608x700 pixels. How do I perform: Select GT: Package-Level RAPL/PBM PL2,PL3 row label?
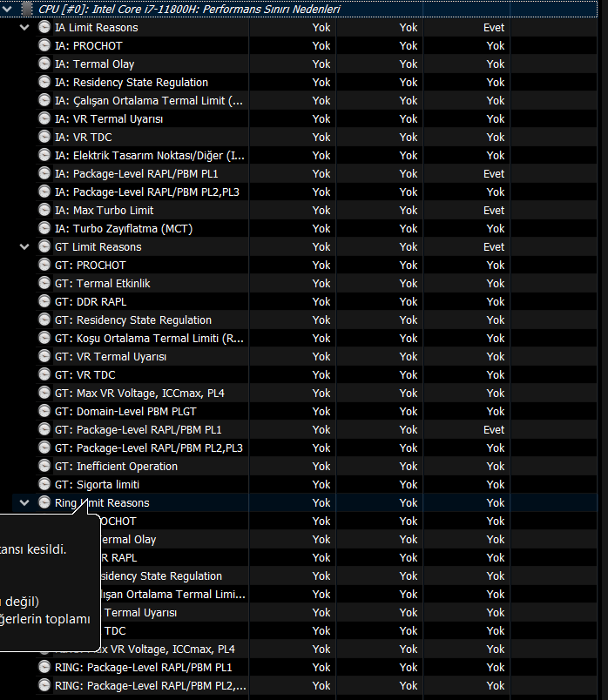[x=149, y=448]
